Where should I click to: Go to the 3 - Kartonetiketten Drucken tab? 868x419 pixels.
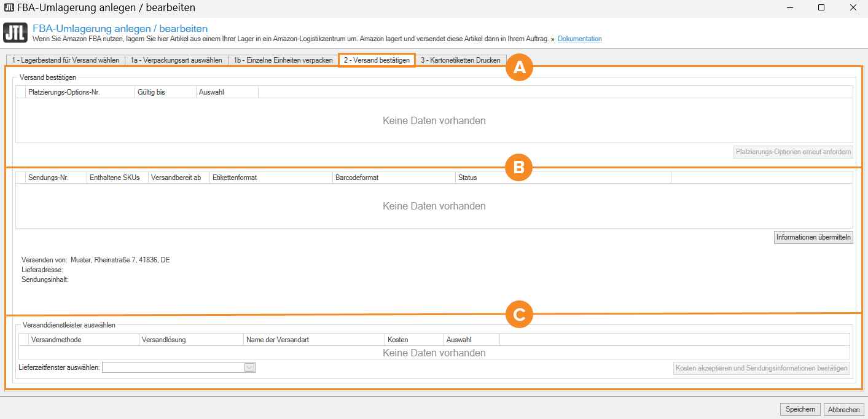460,60
